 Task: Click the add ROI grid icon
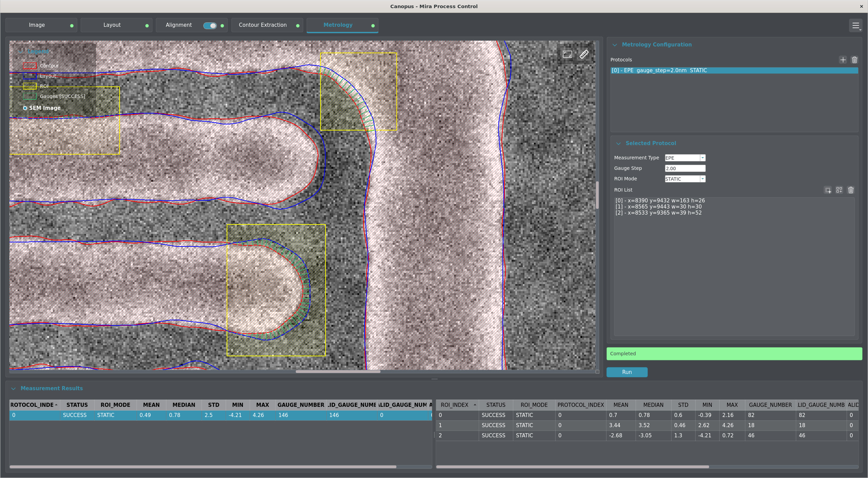(x=839, y=190)
